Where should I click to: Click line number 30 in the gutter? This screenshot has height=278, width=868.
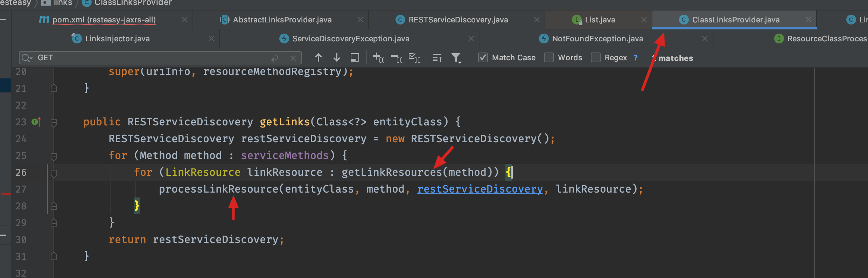[x=21, y=240]
